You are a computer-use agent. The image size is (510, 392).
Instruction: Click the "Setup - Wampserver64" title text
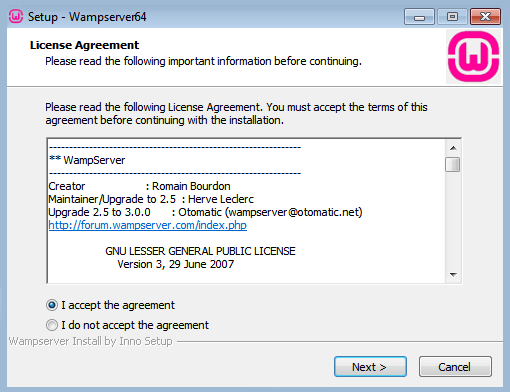coord(87,17)
